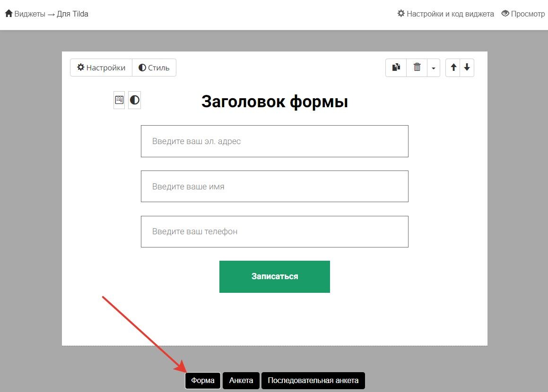Move the block down with arrow
Screen dimensions: 548x392
[467, 68]
